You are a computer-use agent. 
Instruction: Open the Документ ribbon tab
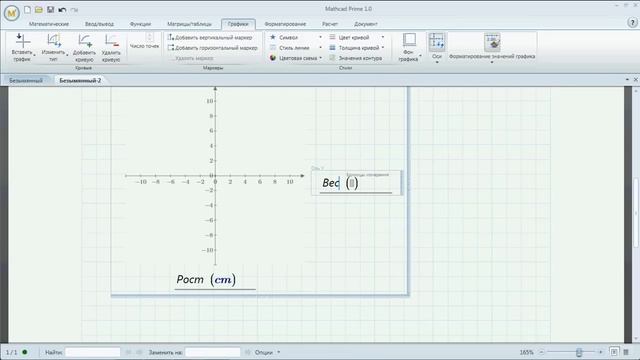tap(366, 24)
